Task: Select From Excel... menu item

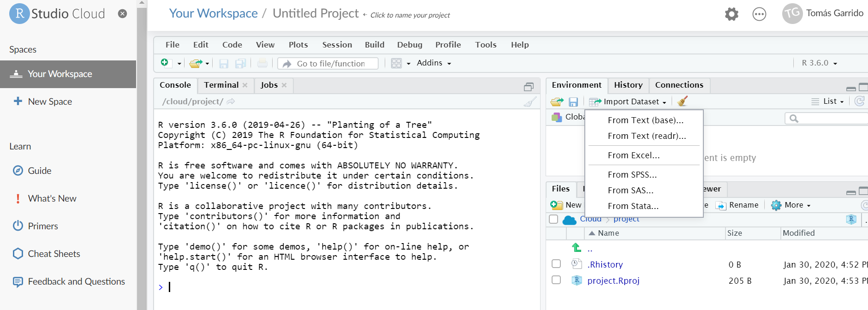Action: coord(634,155)
